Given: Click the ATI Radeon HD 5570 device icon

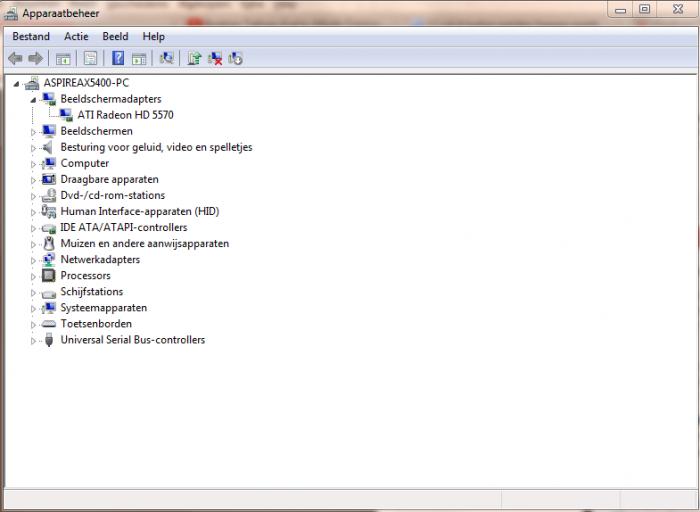Looking at the screenshot, I should (66, 115).
